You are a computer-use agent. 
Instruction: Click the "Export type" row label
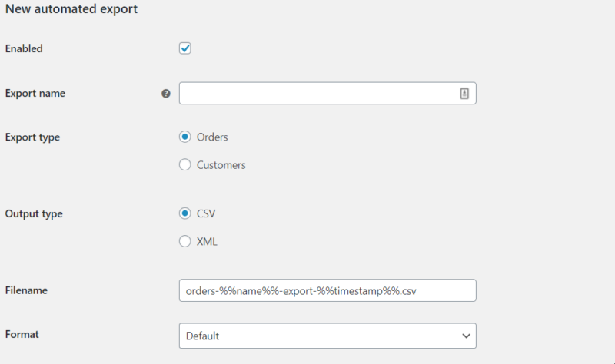pyautogui.click(x=32, y=137)
